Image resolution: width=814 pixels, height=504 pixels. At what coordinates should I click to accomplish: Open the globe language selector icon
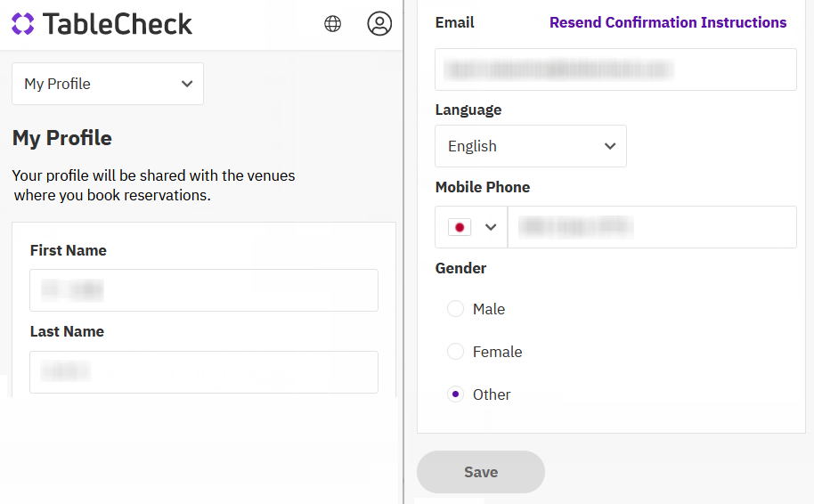(333, 24)
